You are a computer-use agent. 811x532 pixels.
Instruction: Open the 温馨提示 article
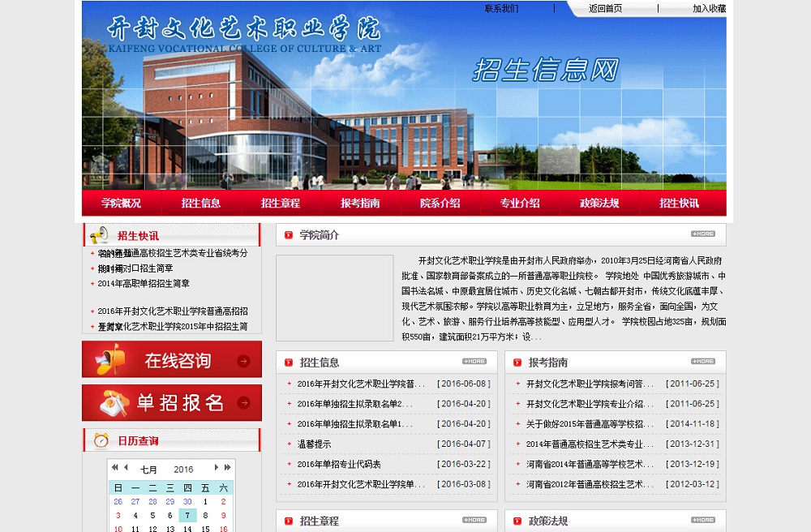pos(314,444)
